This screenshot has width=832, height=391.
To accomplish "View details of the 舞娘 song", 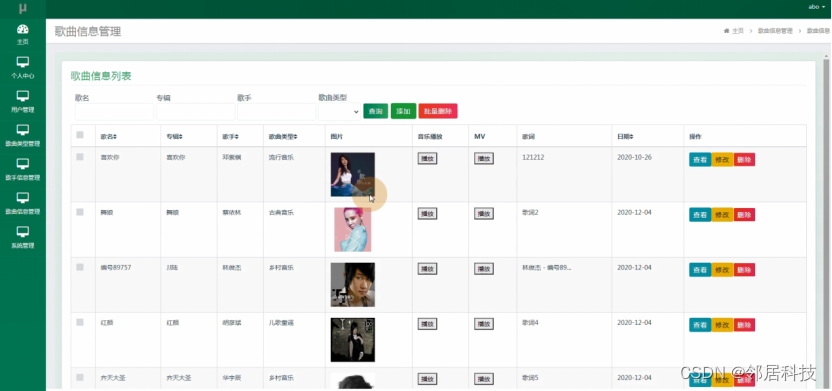I will 700,215.
